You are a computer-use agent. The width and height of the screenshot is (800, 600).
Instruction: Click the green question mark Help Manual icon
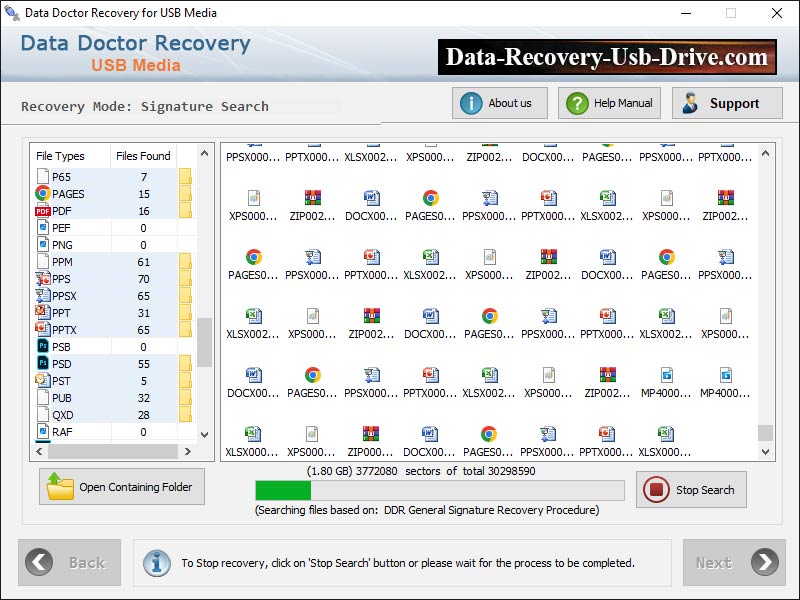point(577,102)
